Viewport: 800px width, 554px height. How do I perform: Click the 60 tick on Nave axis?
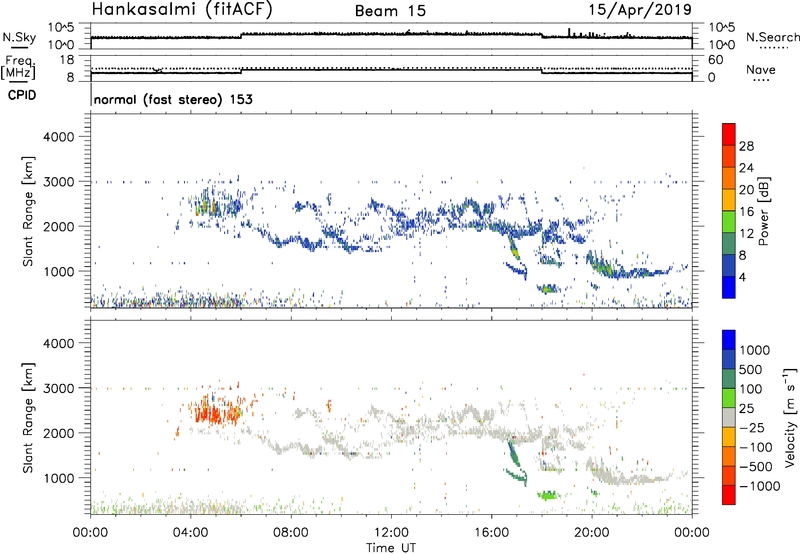click(x=715, y=60)
